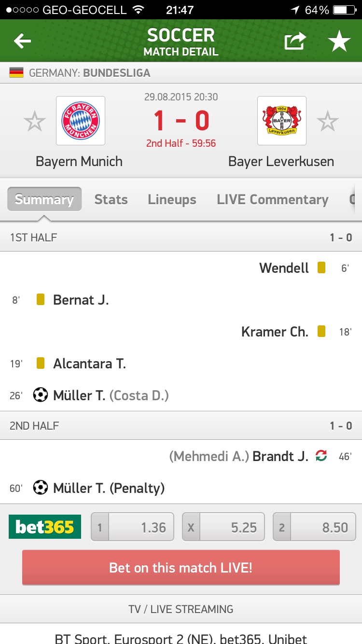This screenshot has width=362, height=644.
Task: Toggle favorite star for Bayern Munich
Action: coord(35,121)
